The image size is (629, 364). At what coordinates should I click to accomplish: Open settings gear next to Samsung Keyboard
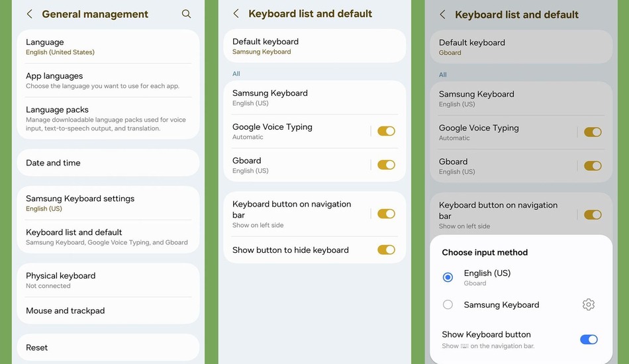coord(588,304)
